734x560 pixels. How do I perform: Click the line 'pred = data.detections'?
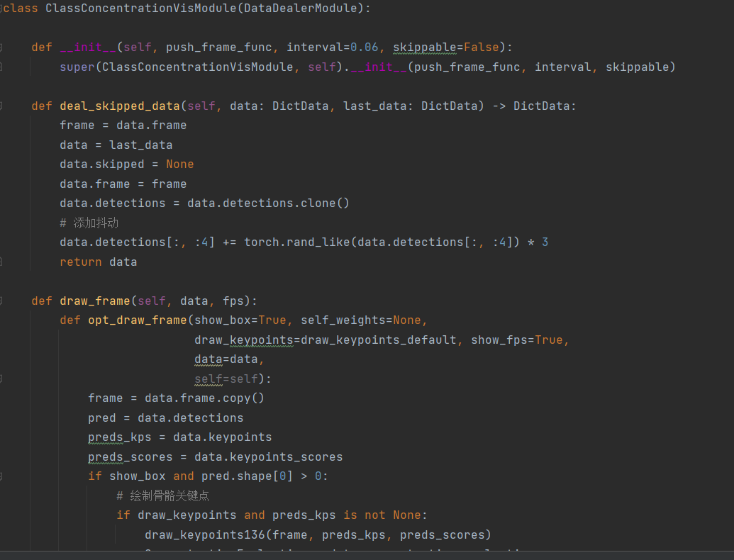(x=166, y=418)
